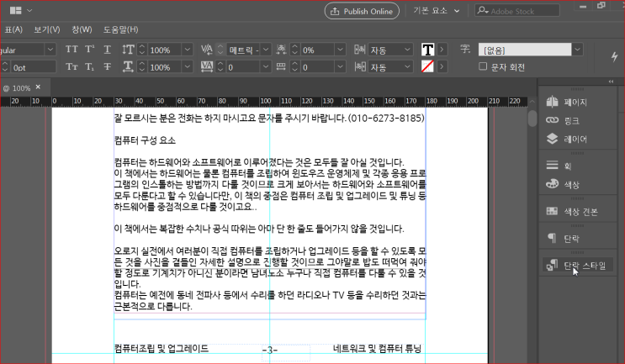Open the 색상 color panel

(563, 184)
